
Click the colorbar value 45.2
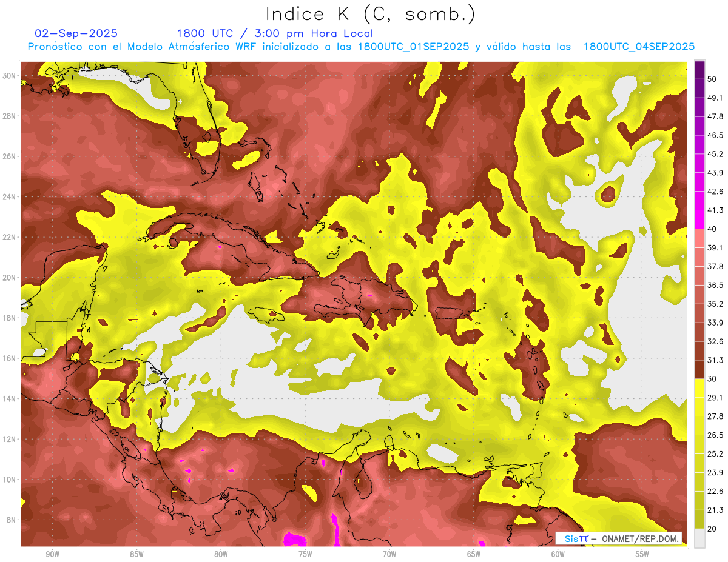pyautogui.click(x=715, y=154)
